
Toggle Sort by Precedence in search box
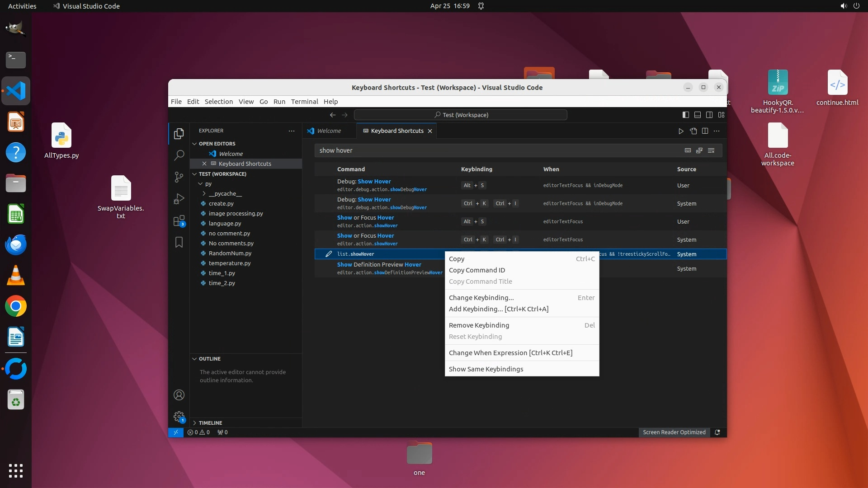tap(699, 150)
